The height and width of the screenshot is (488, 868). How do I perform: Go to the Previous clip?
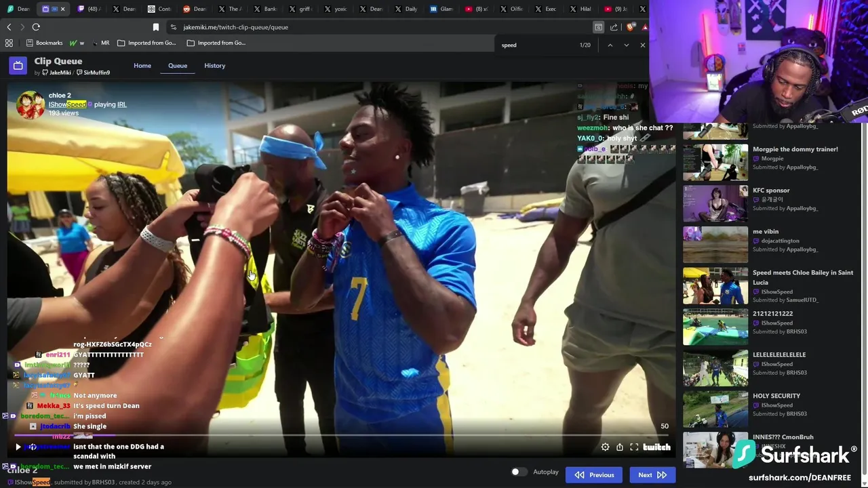click(593, 475)
